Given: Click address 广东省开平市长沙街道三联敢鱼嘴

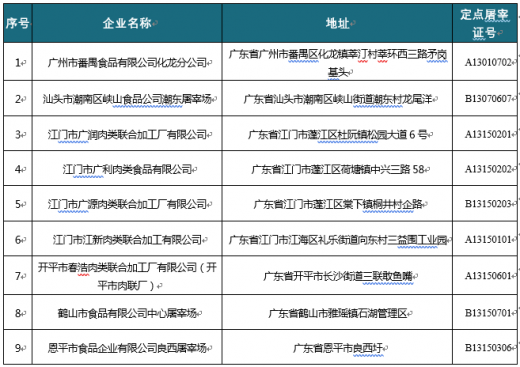Looking at the screenshot, I should pyautogui.click(x=337, y=276).
